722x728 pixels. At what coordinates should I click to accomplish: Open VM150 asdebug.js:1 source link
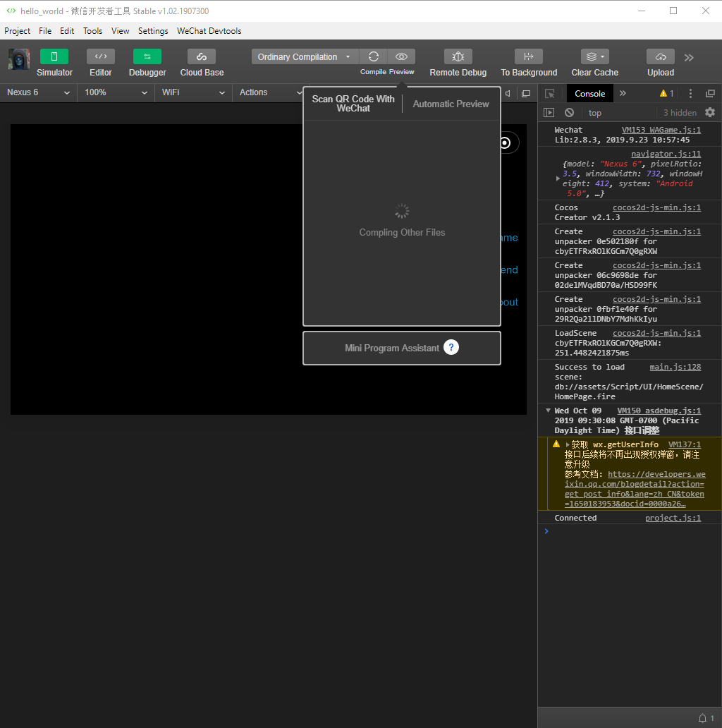659,411
